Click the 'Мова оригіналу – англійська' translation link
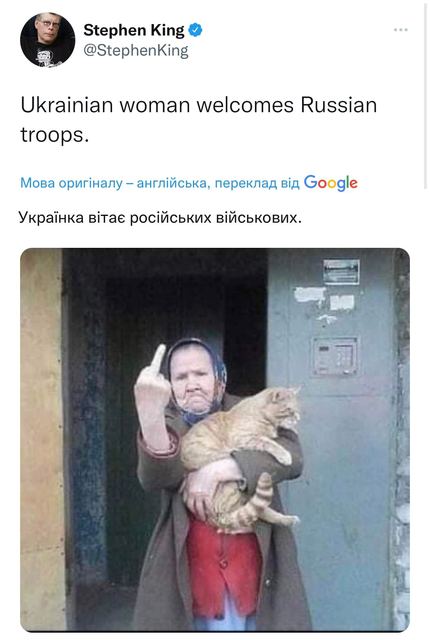Image resolution: width=430 pixels, height=640 pixels. [x=113, y=183]
